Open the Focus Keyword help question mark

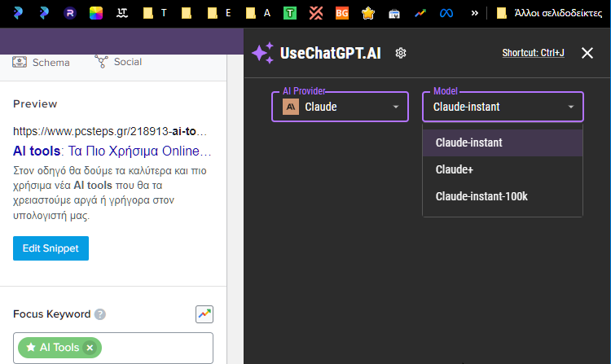pyautogui.click(x=100, y=314)
